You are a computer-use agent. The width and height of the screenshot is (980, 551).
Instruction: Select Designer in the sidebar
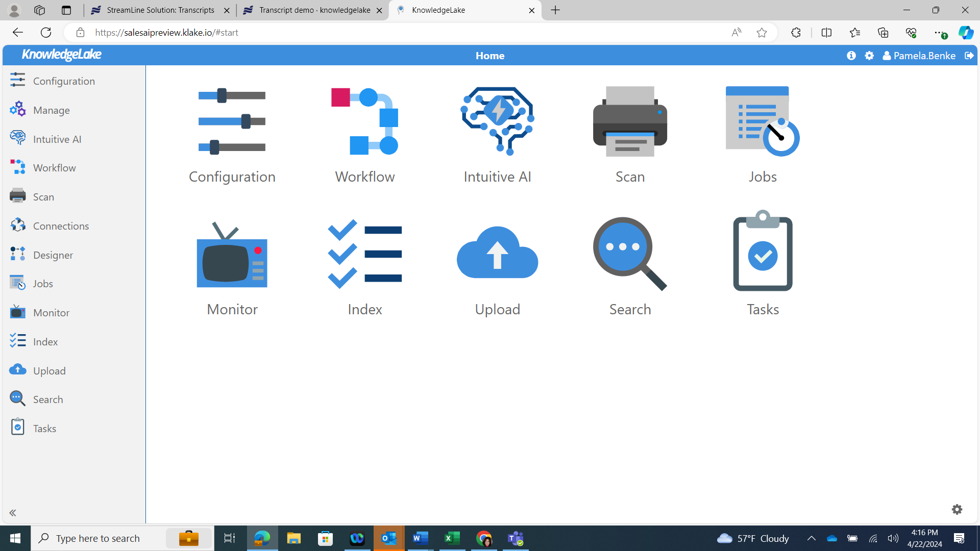pyautogui.click(x=53, y=255)
